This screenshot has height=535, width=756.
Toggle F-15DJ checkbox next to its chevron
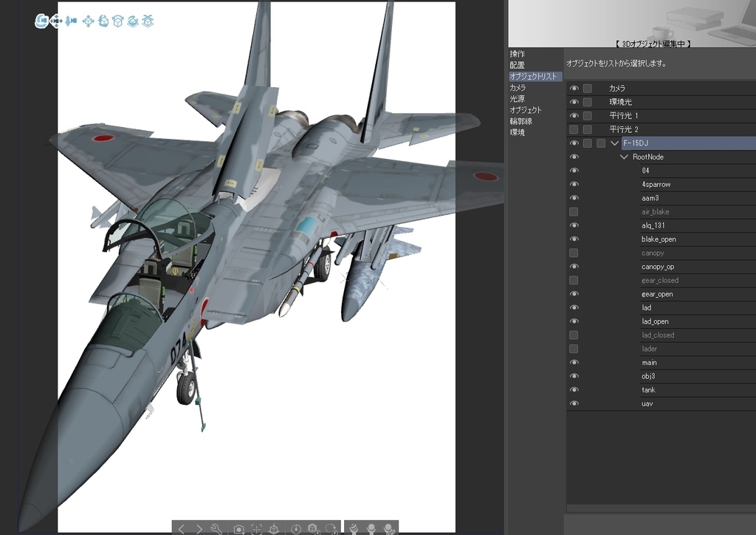click(601, 143)
